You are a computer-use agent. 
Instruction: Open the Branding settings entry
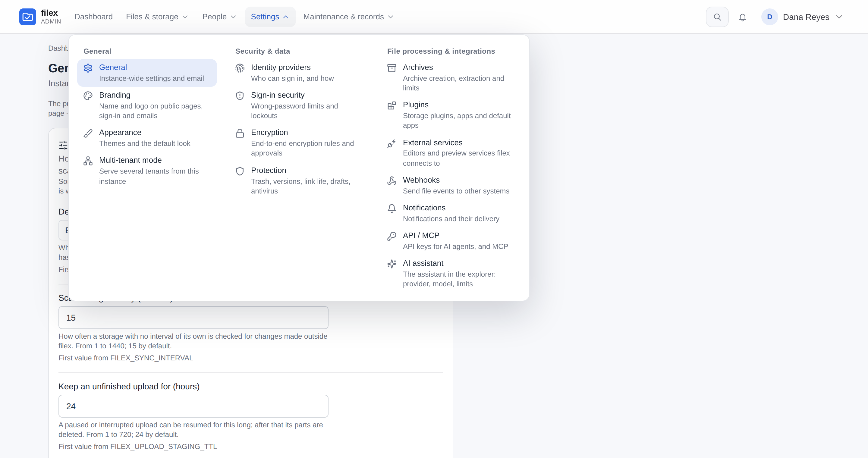(147, 105)
